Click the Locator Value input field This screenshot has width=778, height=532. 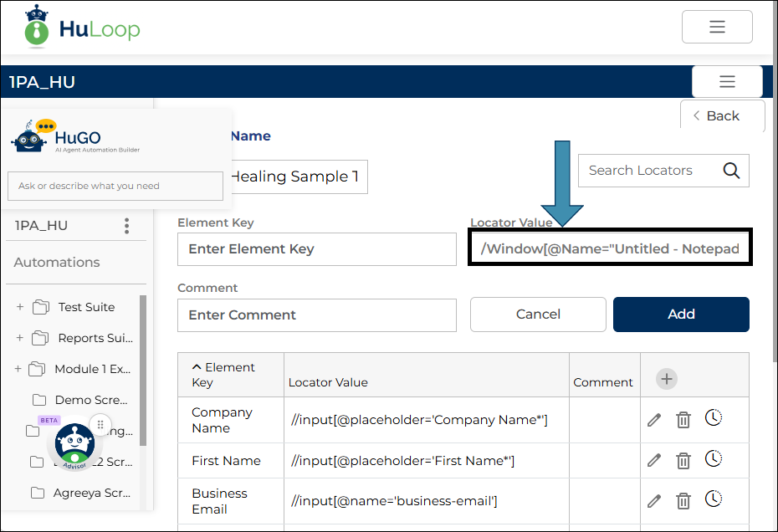(x=610, y=248)
